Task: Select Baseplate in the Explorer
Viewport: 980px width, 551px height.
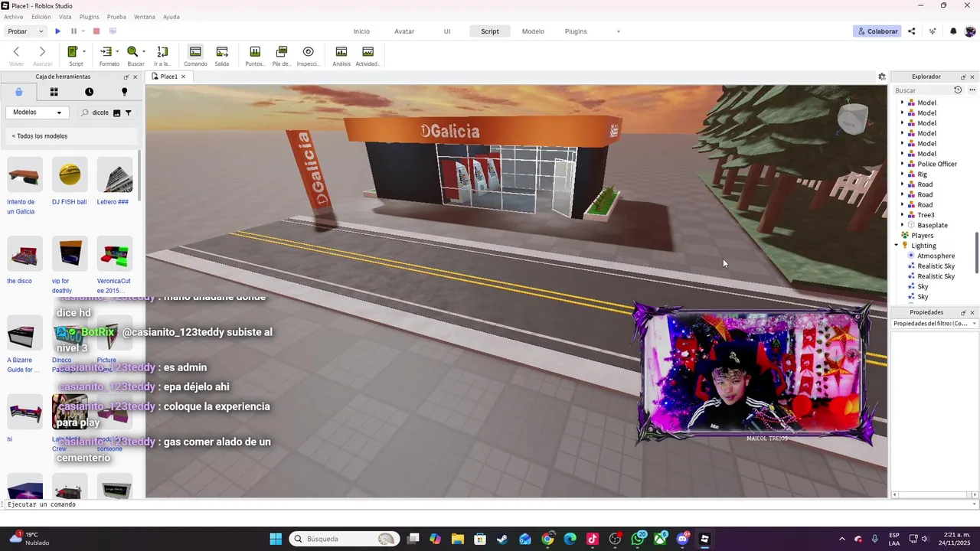Action: 933,226
